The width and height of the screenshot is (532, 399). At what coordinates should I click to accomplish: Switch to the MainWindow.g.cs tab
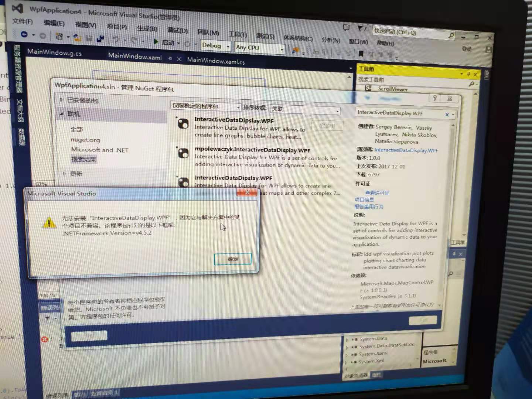point(54,52)
